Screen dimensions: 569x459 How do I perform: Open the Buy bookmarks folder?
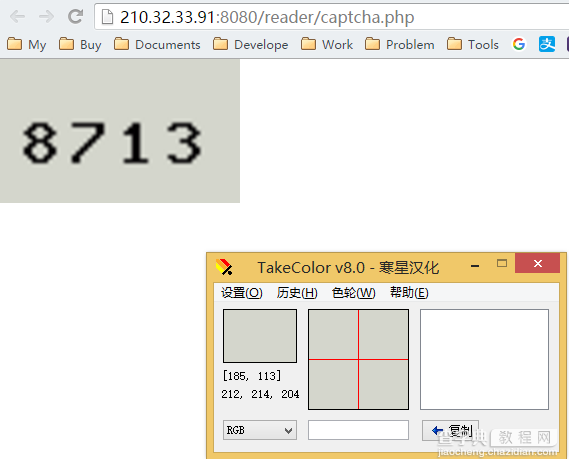(80, 44)
